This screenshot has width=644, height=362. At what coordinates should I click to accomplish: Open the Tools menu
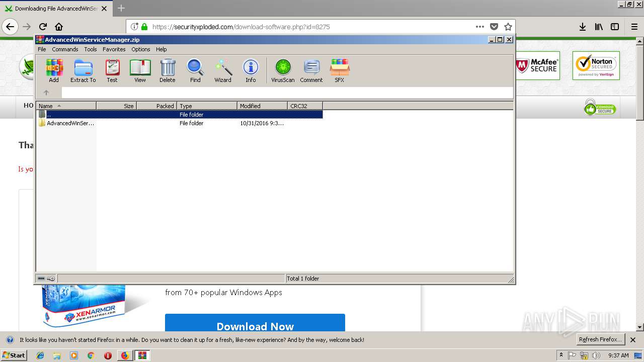91,49
